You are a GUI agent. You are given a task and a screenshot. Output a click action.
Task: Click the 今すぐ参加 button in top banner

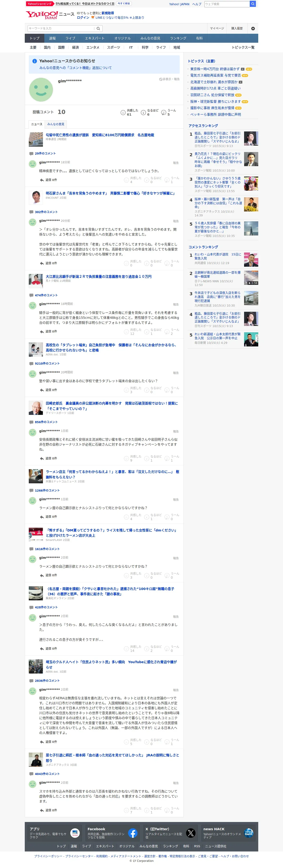pyautogui.click(x=124, y=3)
